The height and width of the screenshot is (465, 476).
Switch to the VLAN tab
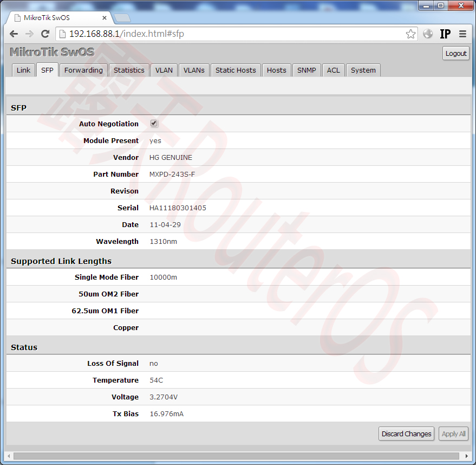164,70
